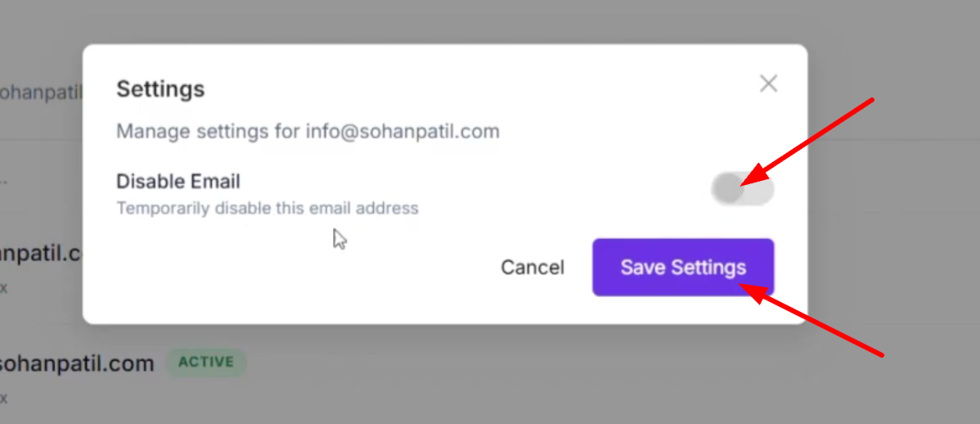Click "Temporarily disable this email address" description
Image resolution: width=980 pixels, height=424 pixels.
[267, 208]
